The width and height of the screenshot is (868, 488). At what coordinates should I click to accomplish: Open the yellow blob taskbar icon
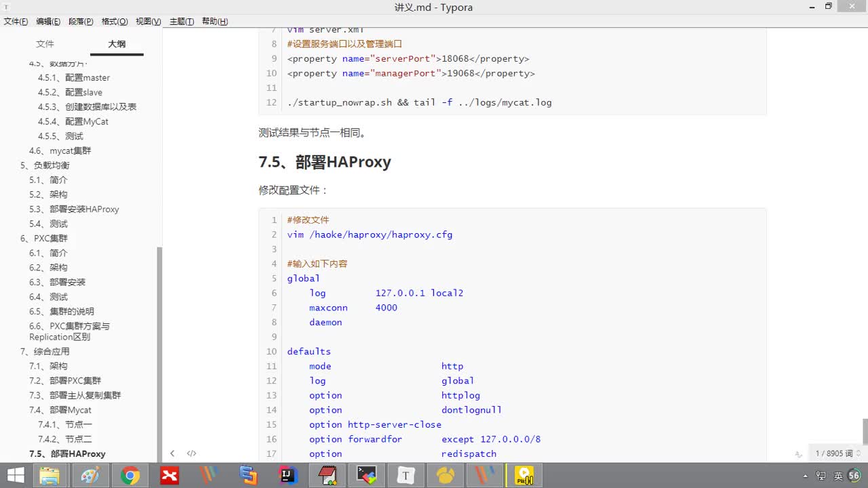(x=446, y=476)
